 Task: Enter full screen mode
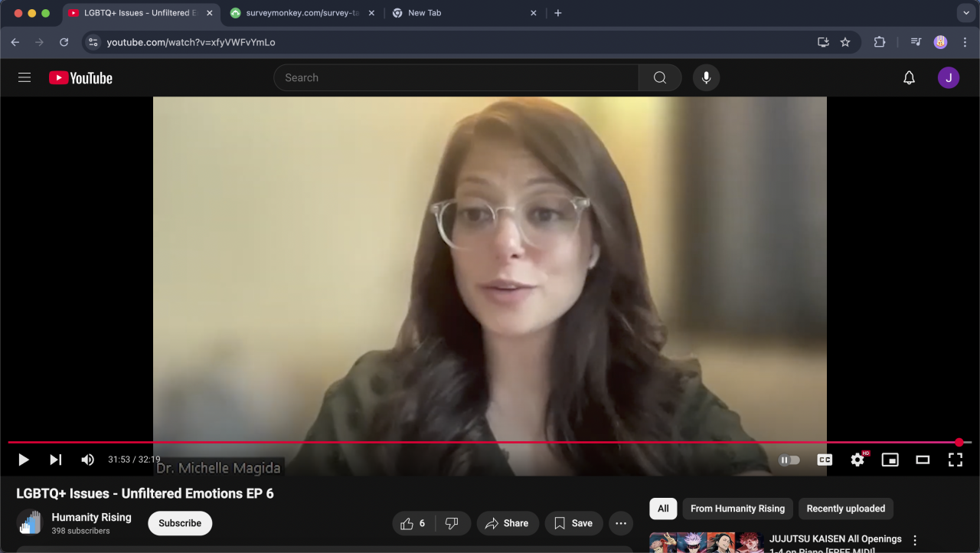click(955, 460)
